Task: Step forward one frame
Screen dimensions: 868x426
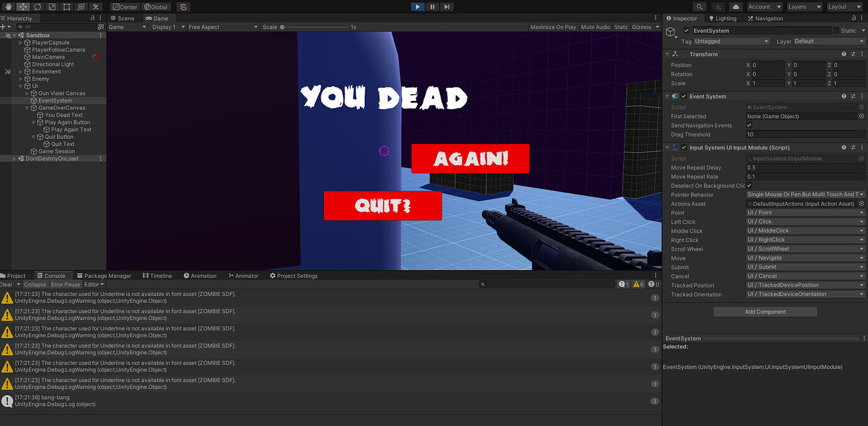Action: point(447,6)
